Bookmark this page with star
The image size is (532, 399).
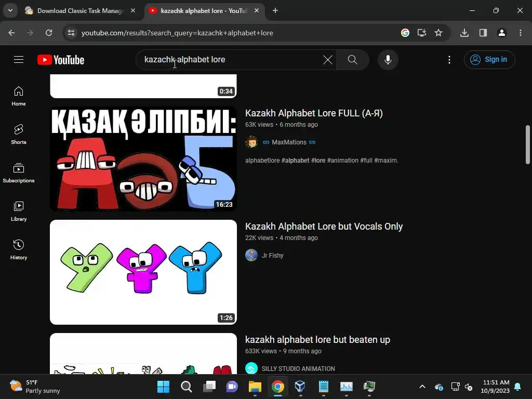pos(438,33)
